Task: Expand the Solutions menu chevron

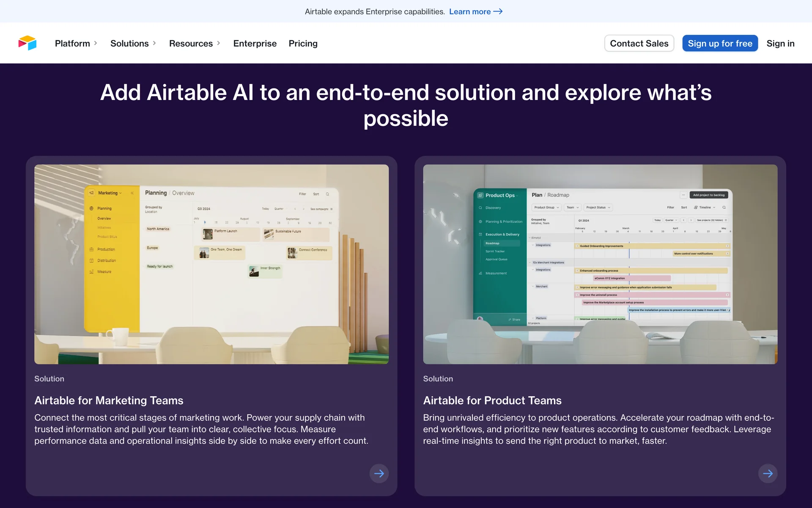Action: point(154,43)
